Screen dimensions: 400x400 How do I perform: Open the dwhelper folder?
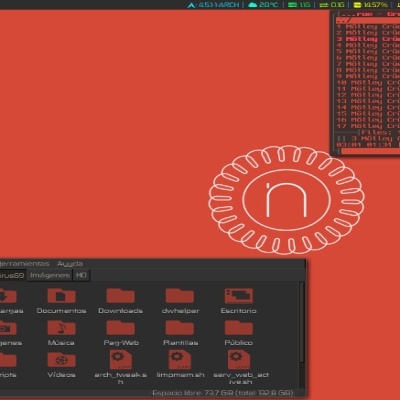point(180,301)
